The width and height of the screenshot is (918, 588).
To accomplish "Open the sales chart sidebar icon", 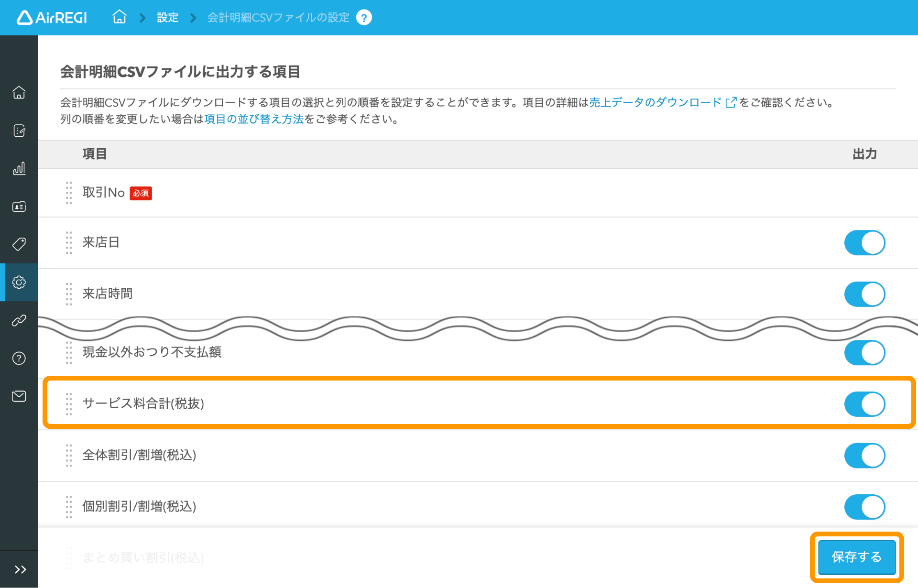I will click(x=19, y=168).
